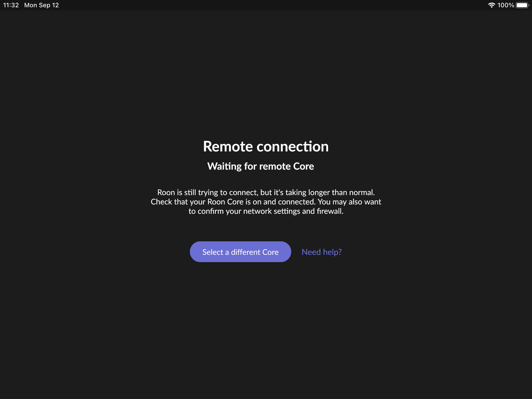This screenshot has width=532, height=399.
Task: Tap the Wi-Fi signal icon in status bar
Action: pyautogui.click(x=491, y=5)
